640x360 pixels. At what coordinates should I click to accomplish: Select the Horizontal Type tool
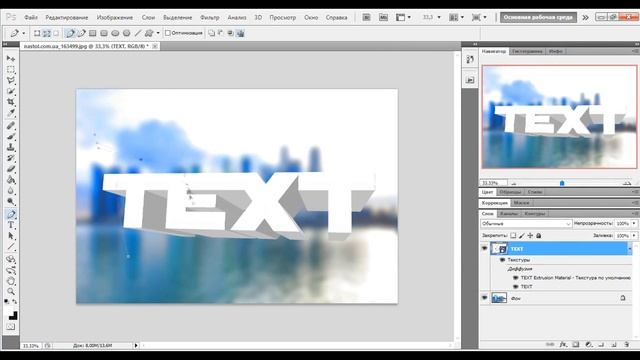click(11, 225)
